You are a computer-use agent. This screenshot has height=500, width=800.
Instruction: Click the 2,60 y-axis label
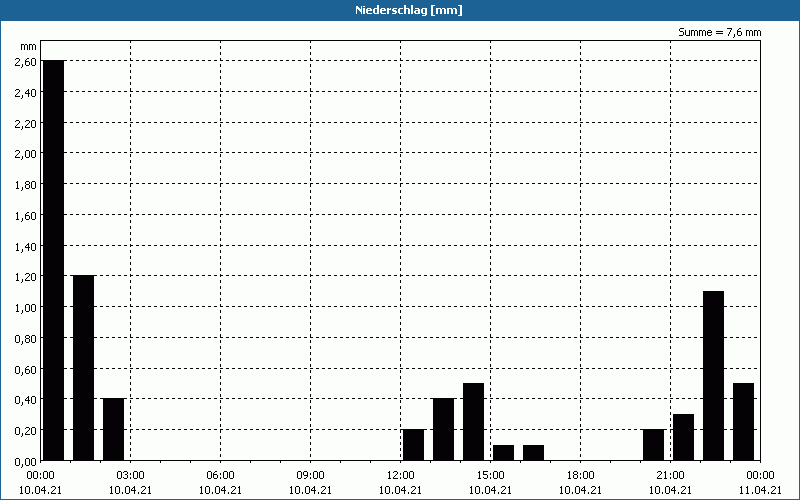tap(26, 62)
